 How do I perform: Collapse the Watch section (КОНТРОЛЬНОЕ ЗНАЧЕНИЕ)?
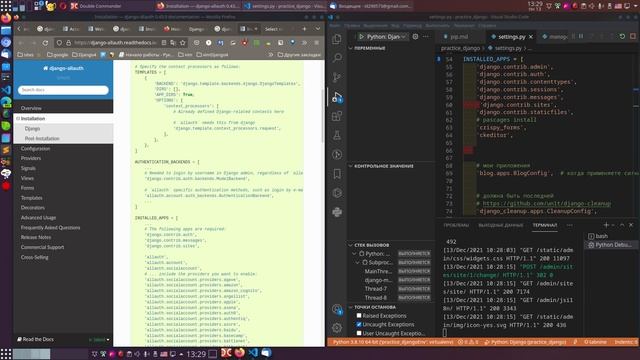point(383,166)
